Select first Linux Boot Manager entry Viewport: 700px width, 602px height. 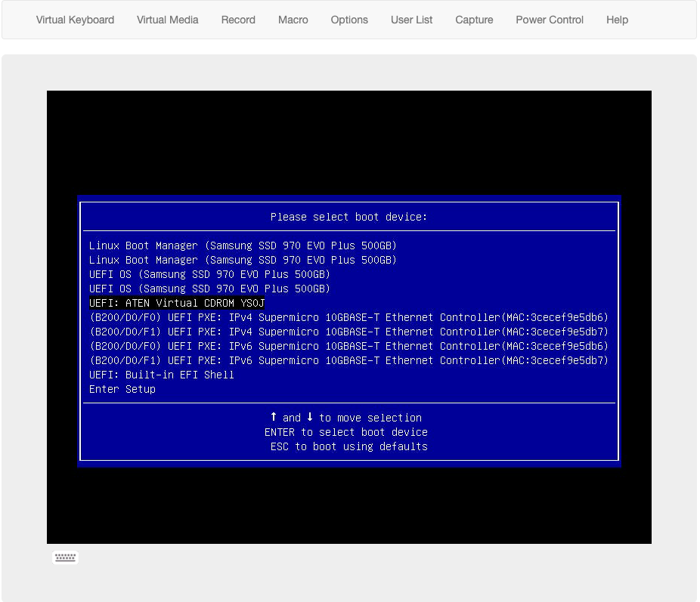tap(243, 245)
